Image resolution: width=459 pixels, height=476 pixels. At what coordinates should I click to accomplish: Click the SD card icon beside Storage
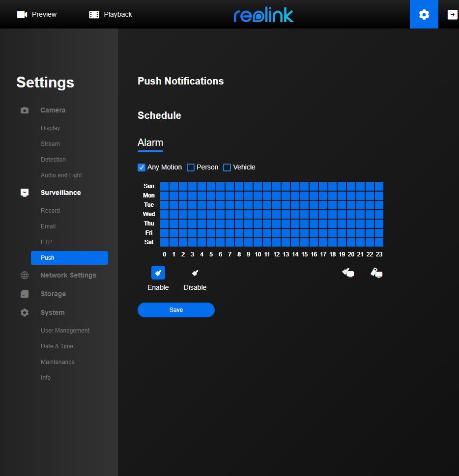point(25,294)
